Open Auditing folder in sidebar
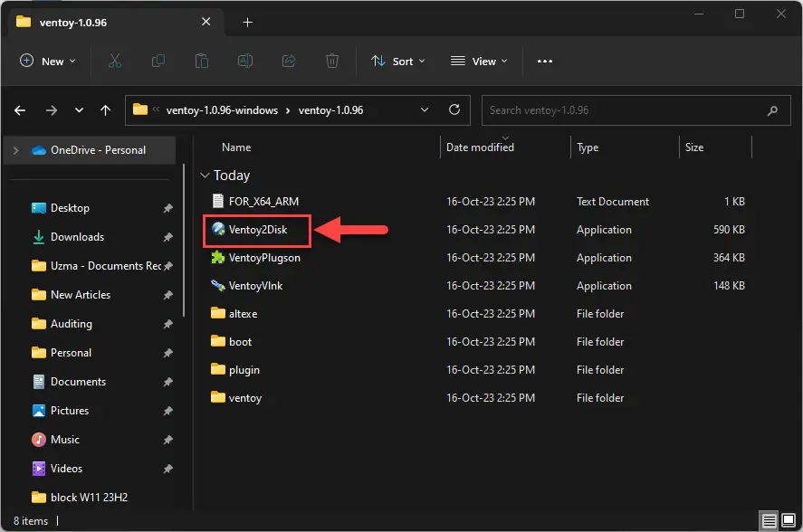Viewport: 803px width, 532px height. pos(72,324)
